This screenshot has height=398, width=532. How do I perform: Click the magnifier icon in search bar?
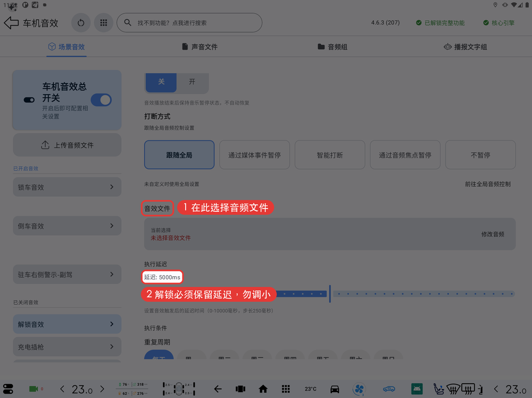[x=128, y=23]
